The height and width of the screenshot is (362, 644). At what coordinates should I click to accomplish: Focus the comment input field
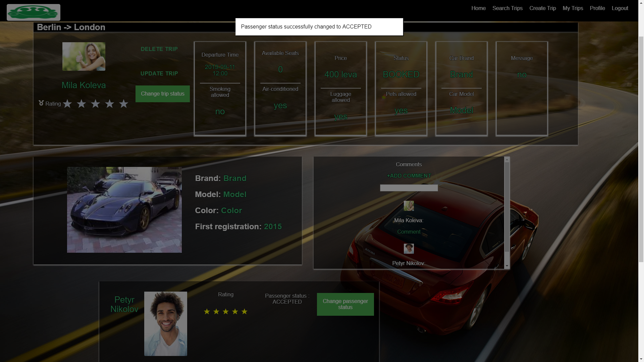pyautogui.click(x=409, y=188)
